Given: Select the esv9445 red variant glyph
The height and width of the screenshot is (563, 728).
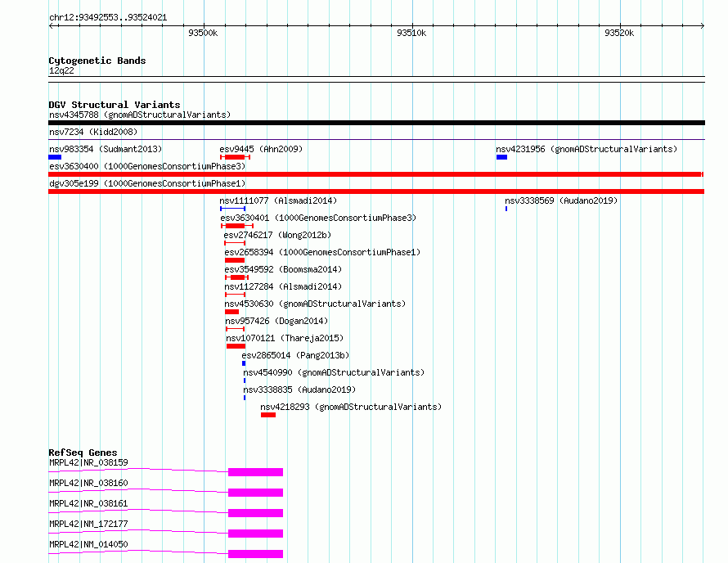Looking at the screenshot, I should [x=236, y=157].
